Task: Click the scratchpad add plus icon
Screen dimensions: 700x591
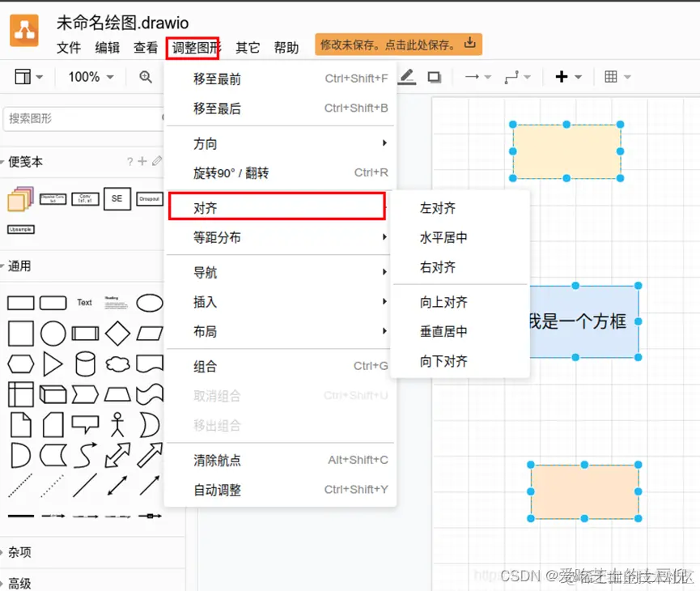Action: pyautogui.click(x=142, y=161)
